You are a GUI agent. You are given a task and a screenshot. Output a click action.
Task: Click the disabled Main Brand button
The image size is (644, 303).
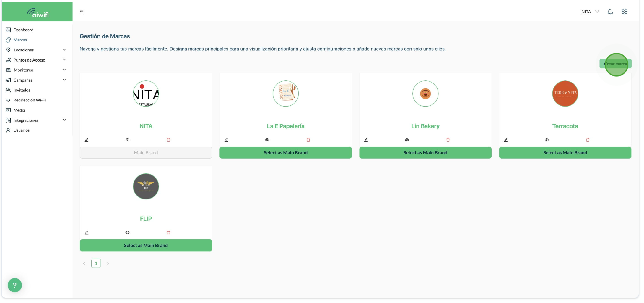tap(146, 153)
